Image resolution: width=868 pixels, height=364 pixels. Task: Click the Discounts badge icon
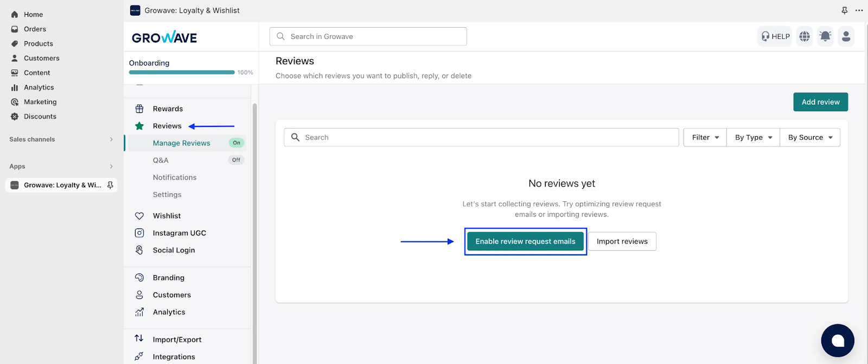tap(15, 117)
